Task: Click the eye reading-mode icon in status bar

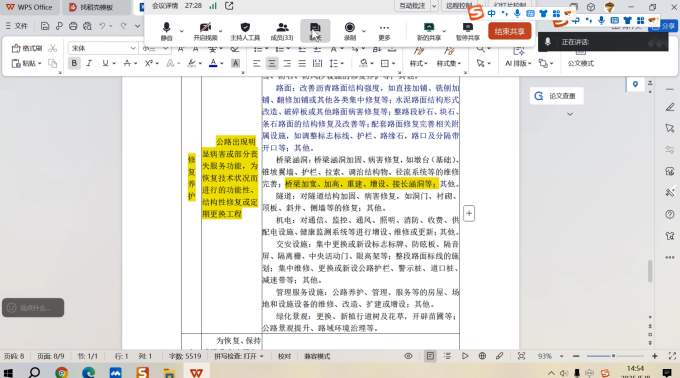Action: point(408,356)
